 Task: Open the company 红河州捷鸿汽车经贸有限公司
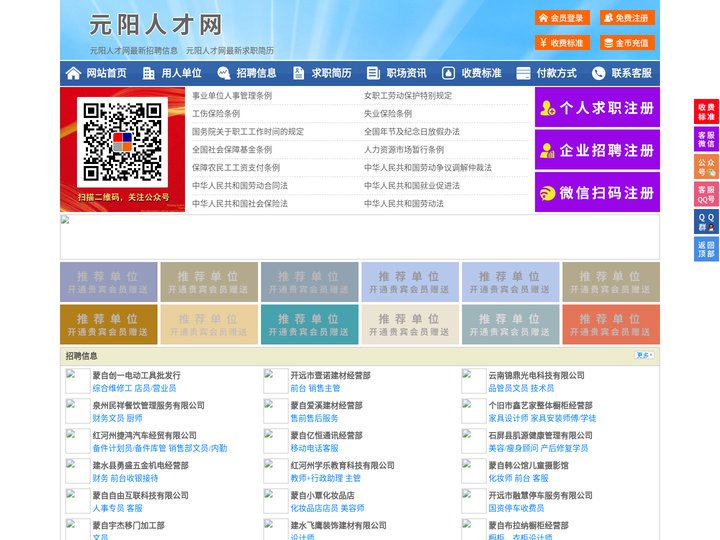pos(144,435)
